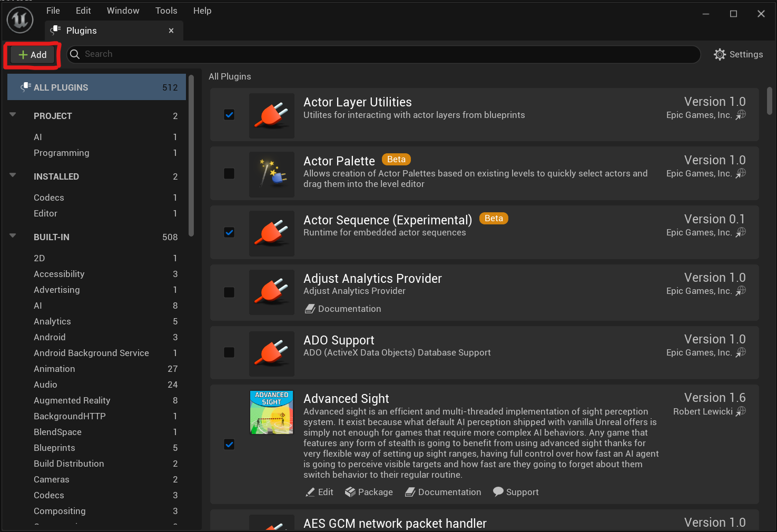The image size is (777, 532).
Task: Open Epic Games web link for Actor Palette
Action: coord(741,173)
